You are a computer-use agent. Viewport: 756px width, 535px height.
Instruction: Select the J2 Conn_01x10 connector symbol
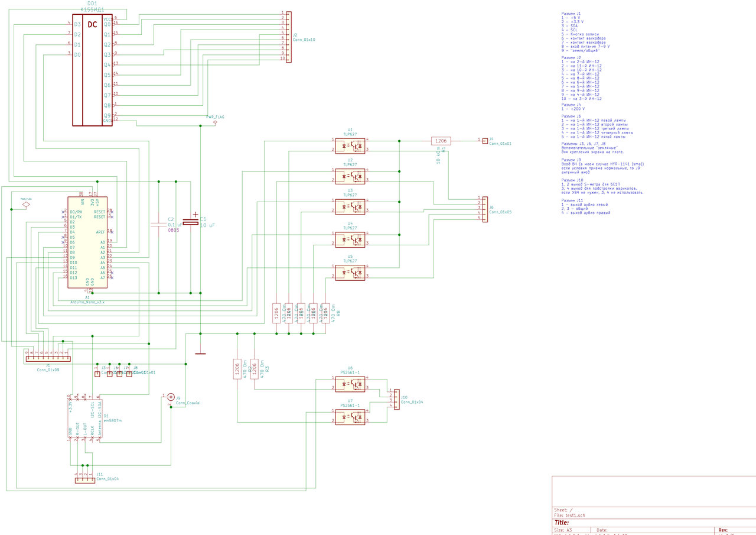[288, 37]
